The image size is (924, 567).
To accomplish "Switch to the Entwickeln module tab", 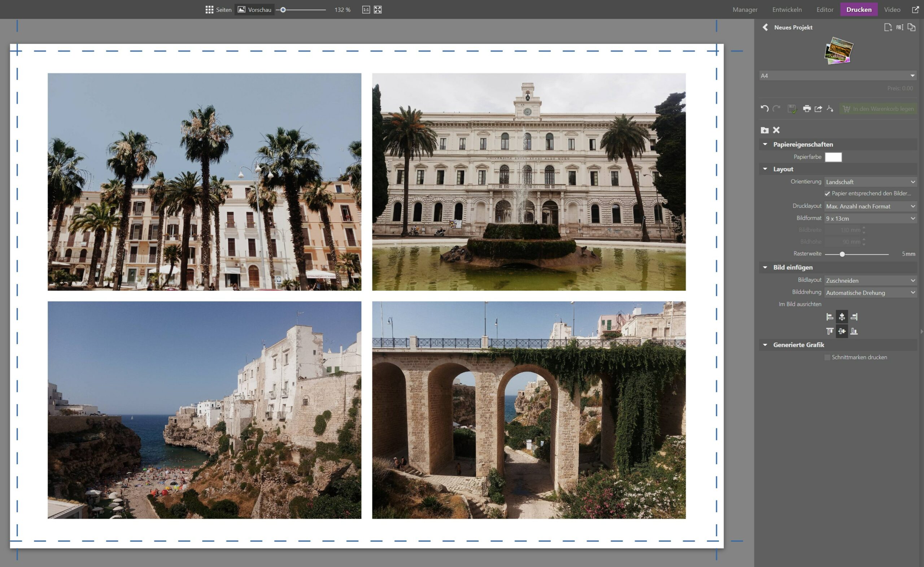I will 787,10.
